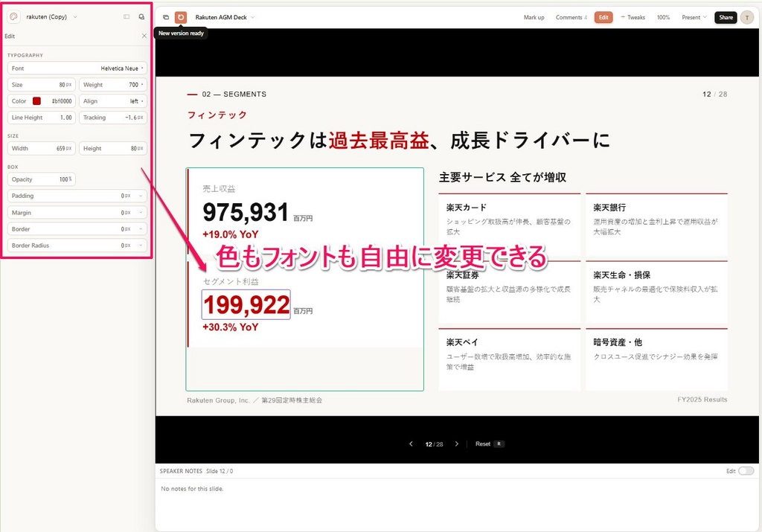Open the Tweaks panel
Viewport: 762px width, 532px height.
point(633,18)
